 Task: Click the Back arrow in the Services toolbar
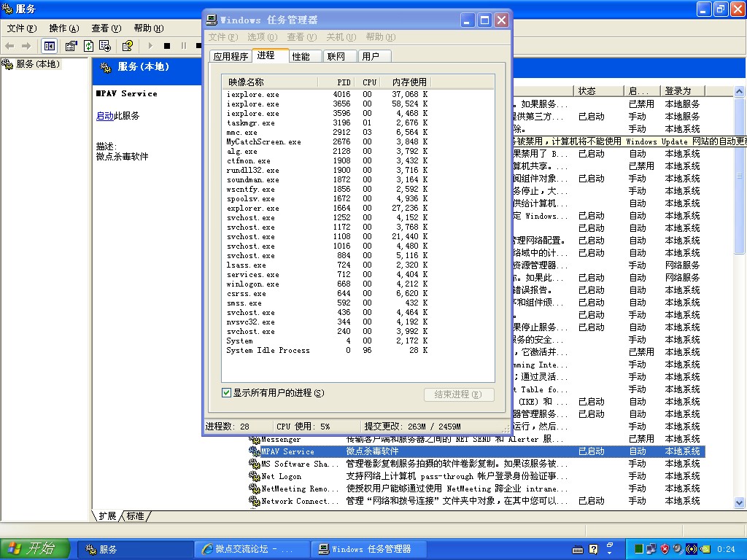coord(9,46)
